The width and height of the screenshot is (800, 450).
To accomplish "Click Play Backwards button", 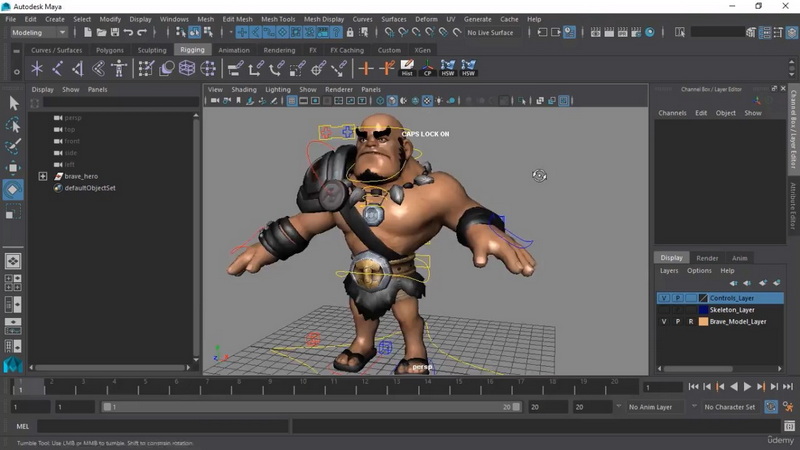I will click(x=734, y=387).
